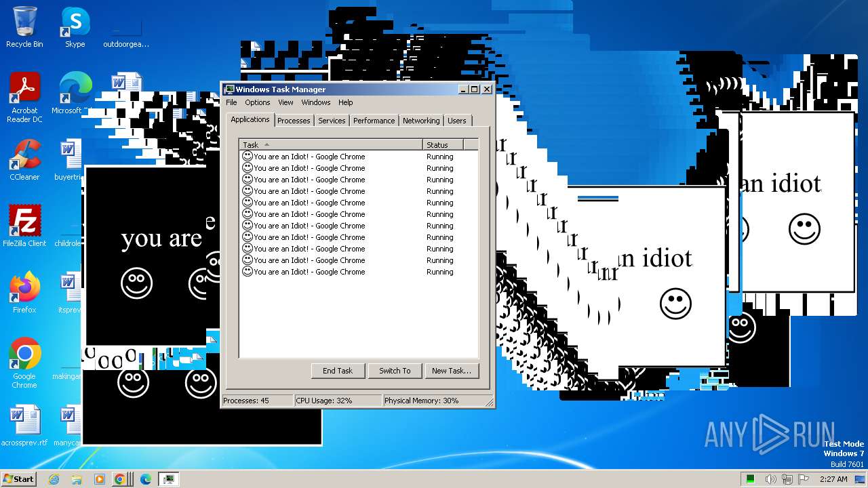Switch to the Services tab
This screenshot has height=488, width=868.
tap(332, 121)
